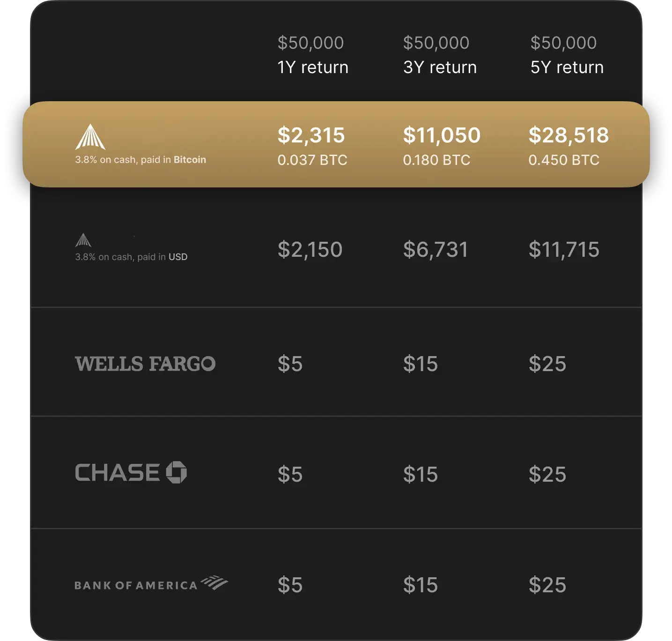The width and height of the screenshot is (672, 641).
Task: Click '3.8% on cash, paid in USD' label
Action: click(131, 257)
